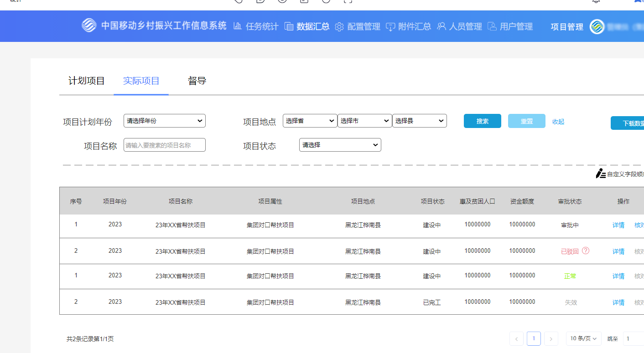Click the 已驳回 status text
The height and width of the screenshot is (353, 644).
[570, 251]
